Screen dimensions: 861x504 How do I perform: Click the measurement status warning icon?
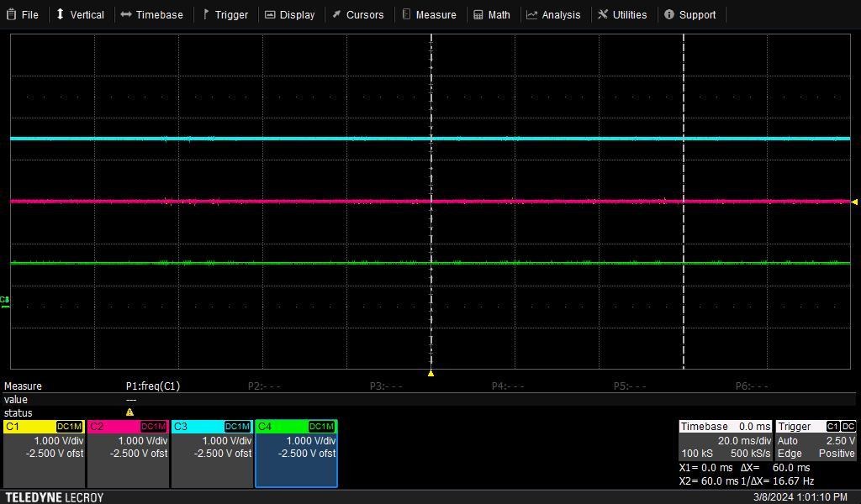[130, 412]
